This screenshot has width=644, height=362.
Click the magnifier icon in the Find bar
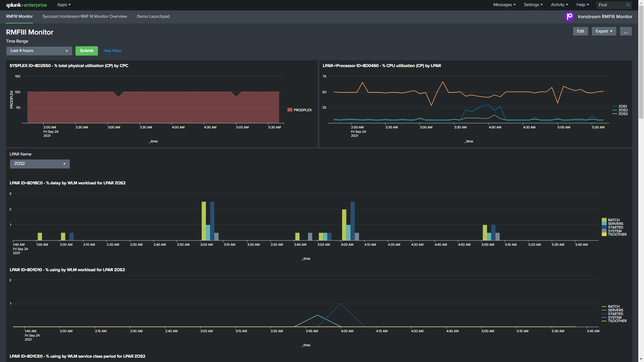coord(628,5)
